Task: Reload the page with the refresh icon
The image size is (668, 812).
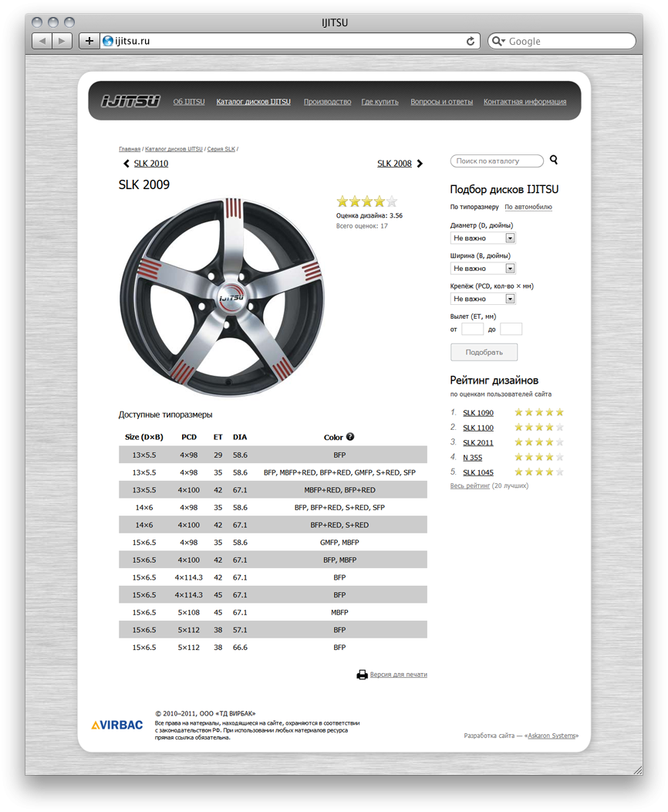Action: (x=471, y=41)
